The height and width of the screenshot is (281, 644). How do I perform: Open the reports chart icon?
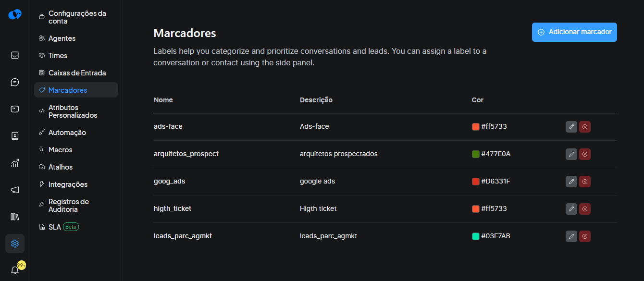15,163
